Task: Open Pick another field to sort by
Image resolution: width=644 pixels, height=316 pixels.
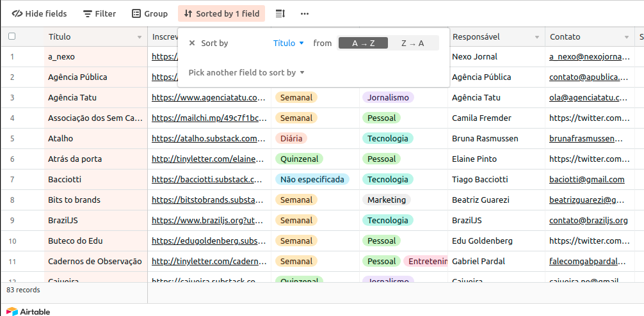Action: pos(246,73)
